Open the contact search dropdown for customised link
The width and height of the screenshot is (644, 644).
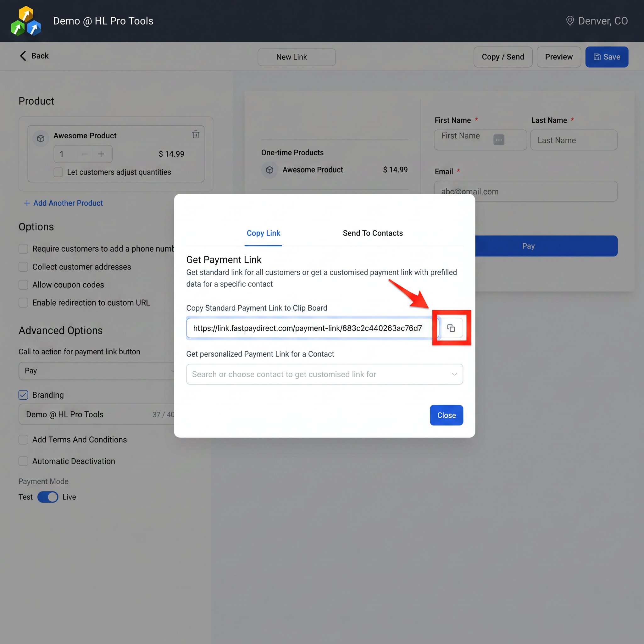point(324,374)
